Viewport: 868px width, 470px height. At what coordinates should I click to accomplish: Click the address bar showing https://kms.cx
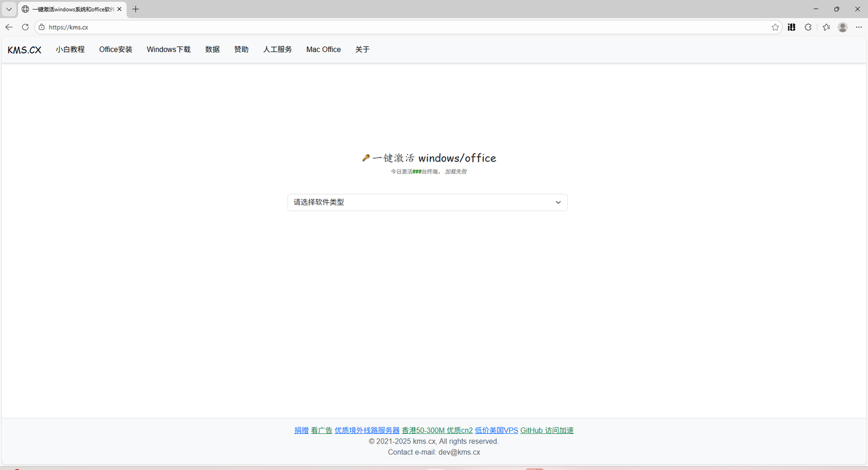coord(408,27)
